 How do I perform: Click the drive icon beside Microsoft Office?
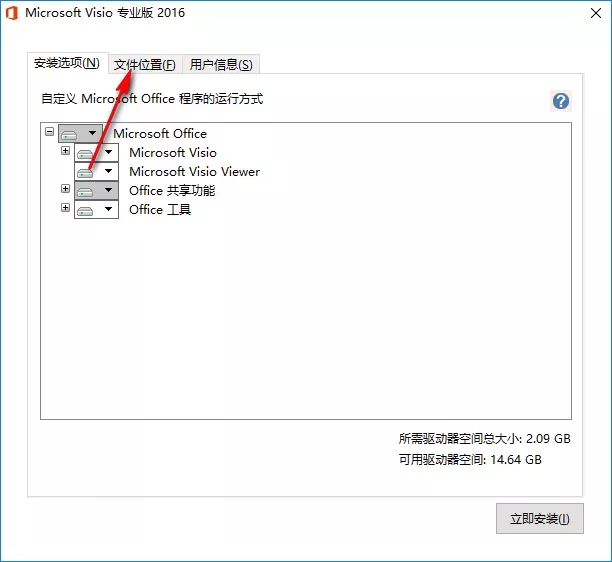point(69,134)
